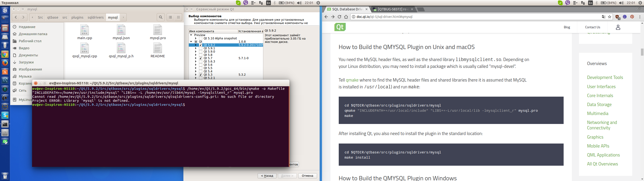
Task: Collapse the Preview tree group
Action: [x=191, y=35]
